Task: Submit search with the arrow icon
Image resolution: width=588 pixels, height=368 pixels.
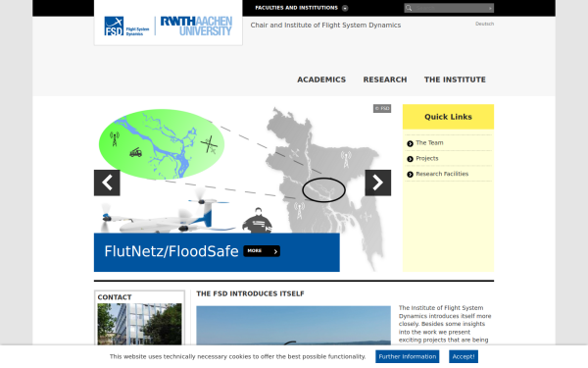Action: pos(490,8)
